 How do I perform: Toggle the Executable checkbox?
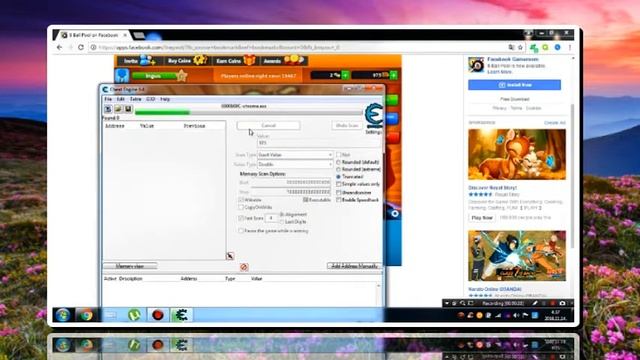(305, 200)
